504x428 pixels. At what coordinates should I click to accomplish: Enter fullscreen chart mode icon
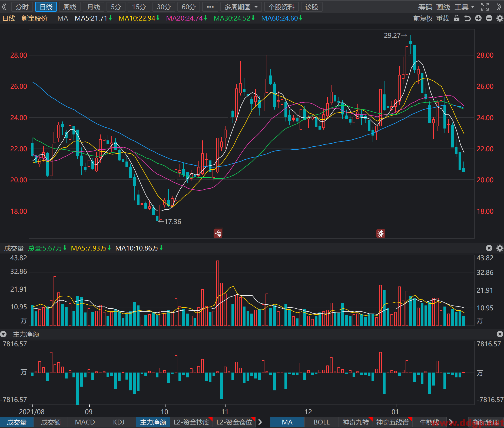pos(485,7)
